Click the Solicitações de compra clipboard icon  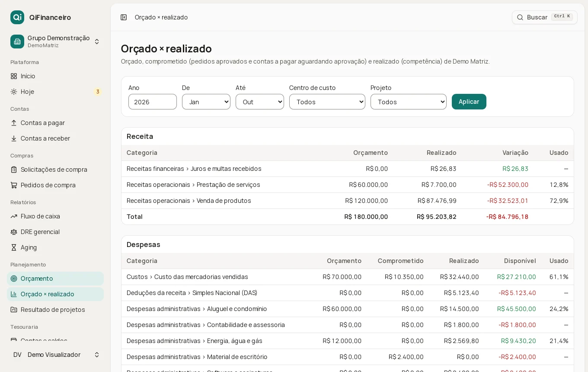point(14,170)
